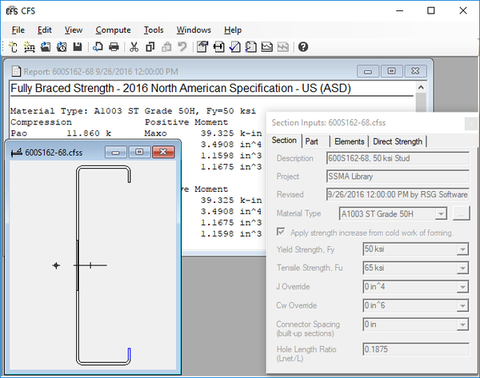Screen dimensions: 480x378
Task: Switch to the Direct Strength tab
Action: pyautogui.click(x=397, y=142)
